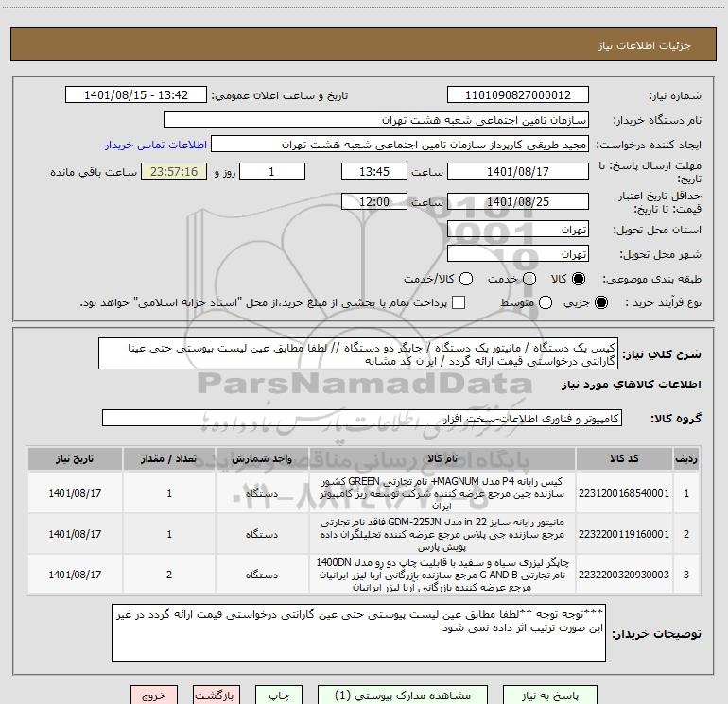Select the خدمت radio button
This screenshot has height=704, width=728.
tap(529, 279)
